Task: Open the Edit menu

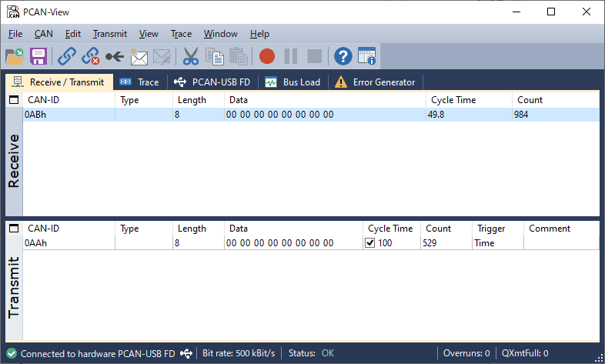Action: pos(73,34)
